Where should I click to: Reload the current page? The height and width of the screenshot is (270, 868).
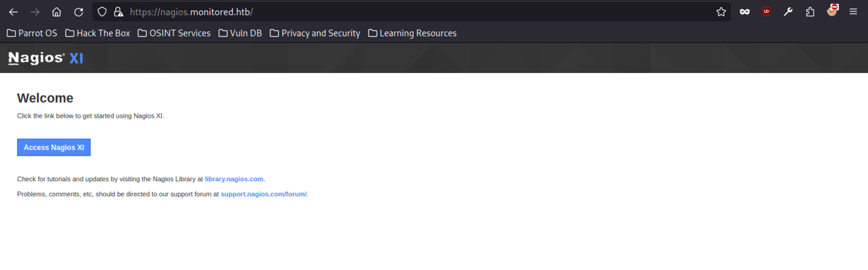(x=79, y=12)
